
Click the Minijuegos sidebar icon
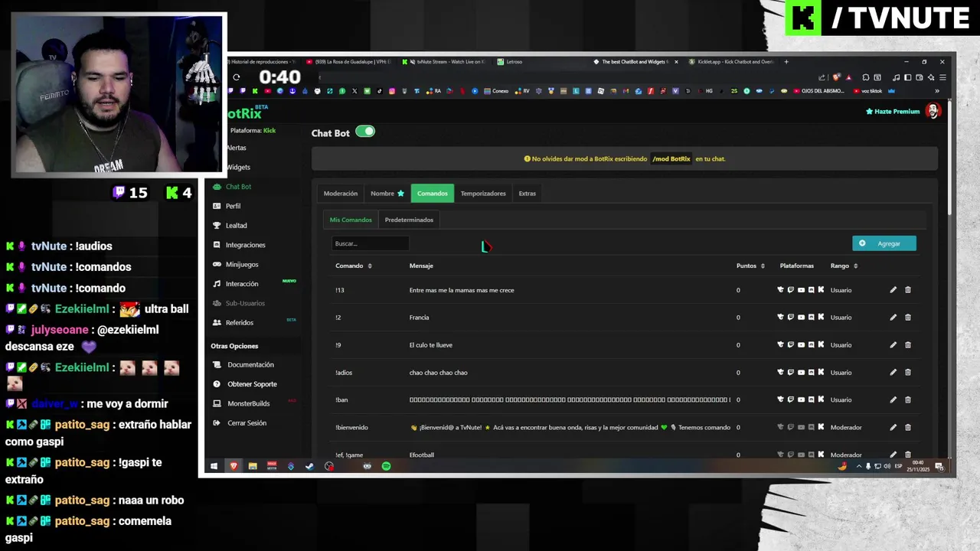217,264
